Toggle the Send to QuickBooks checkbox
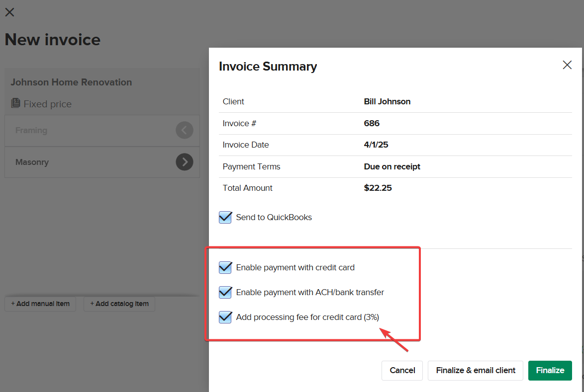The image size is (584, 392). 225,217
